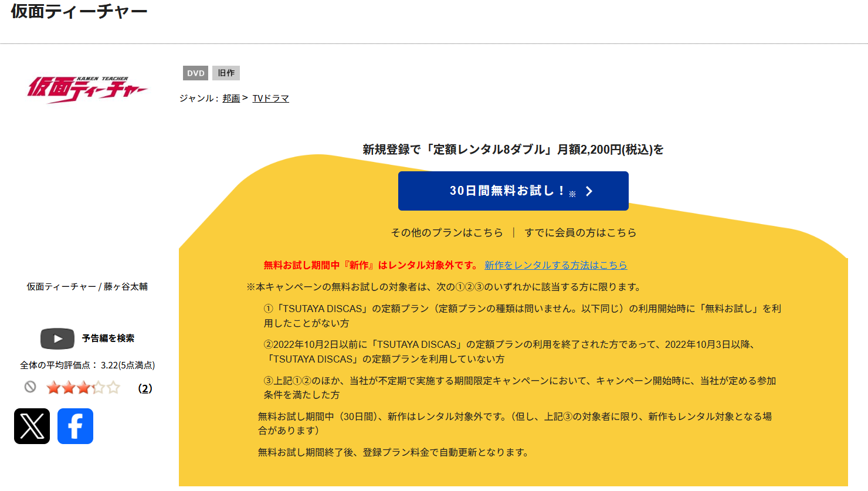Click the page heading 仮面ティーチャー
The height and width of the screenshot is (491, 868).
pyautogui.click(x=79, y=12)
